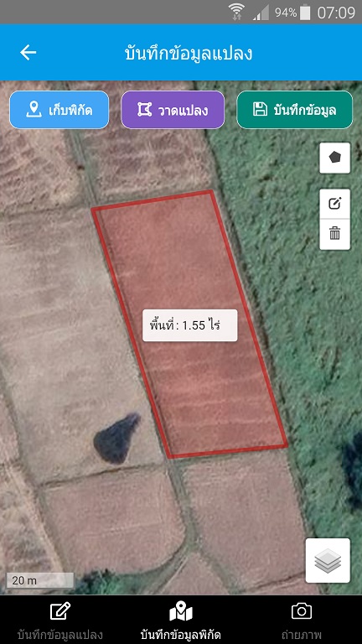Tap the area label พื้นที่ 1.55 ไร่

[190, 325]
